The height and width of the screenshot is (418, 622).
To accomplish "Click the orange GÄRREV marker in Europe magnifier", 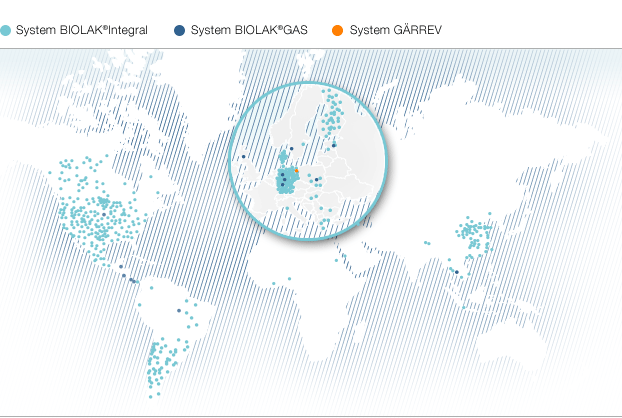I will (x=296, y=171).
